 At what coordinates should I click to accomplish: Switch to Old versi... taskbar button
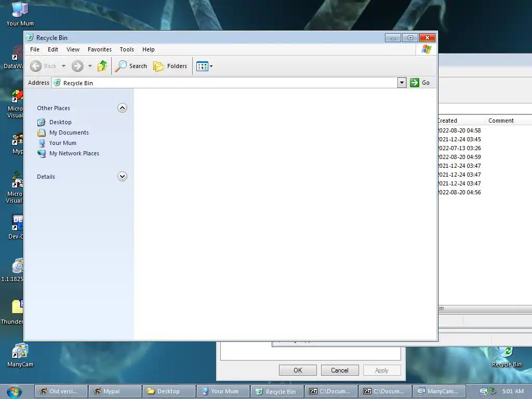tap(61, 391)
